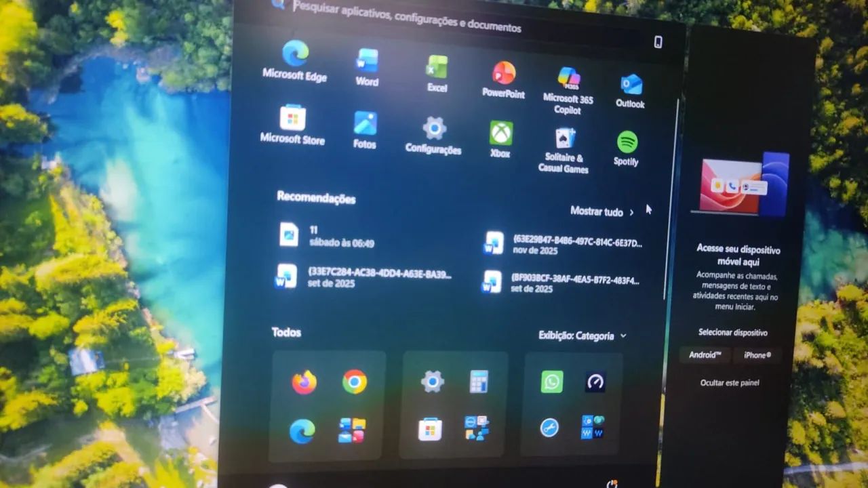Open the pinned Microsoft Store app
The height and width of the screenshot is (488, 868).
292,125
